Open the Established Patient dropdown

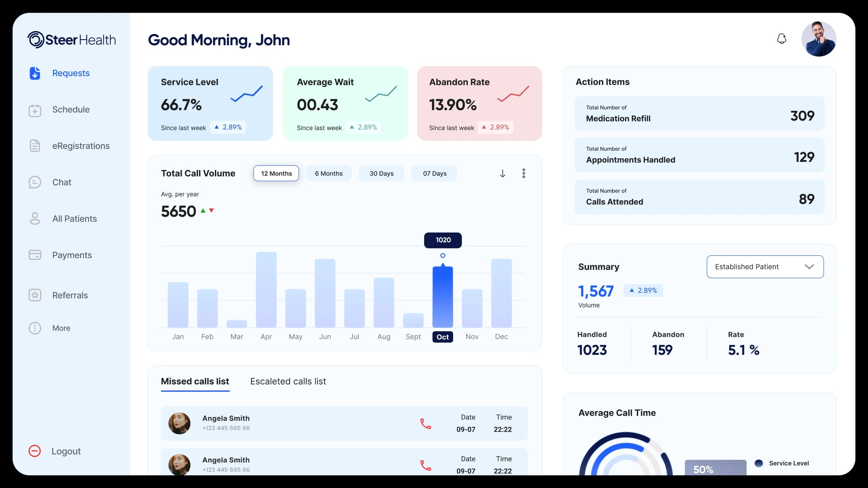coord(765,267)
